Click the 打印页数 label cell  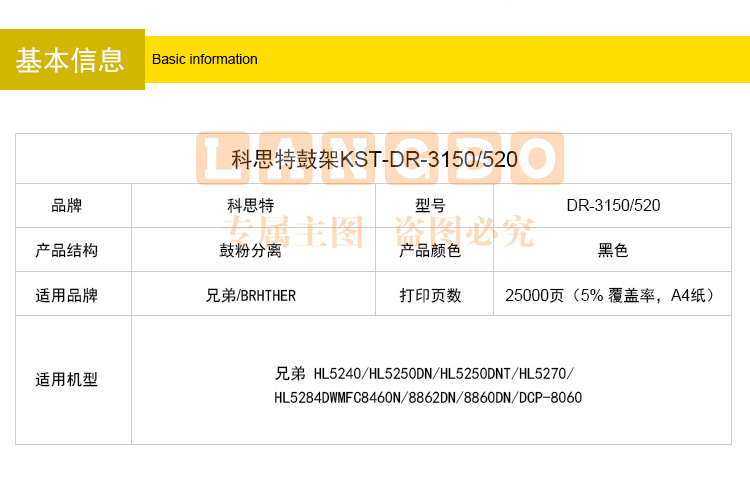point(434,294)
